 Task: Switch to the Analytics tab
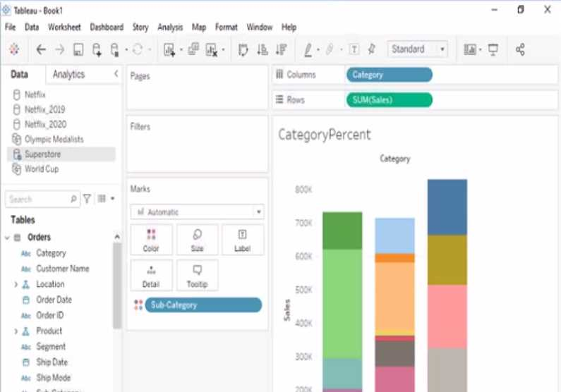pos(68,75)
